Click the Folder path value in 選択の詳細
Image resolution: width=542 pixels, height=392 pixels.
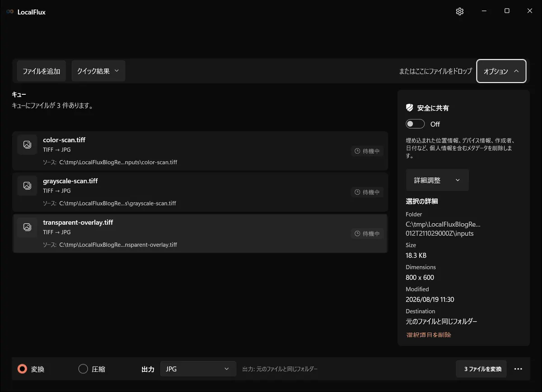pos(443,229)
